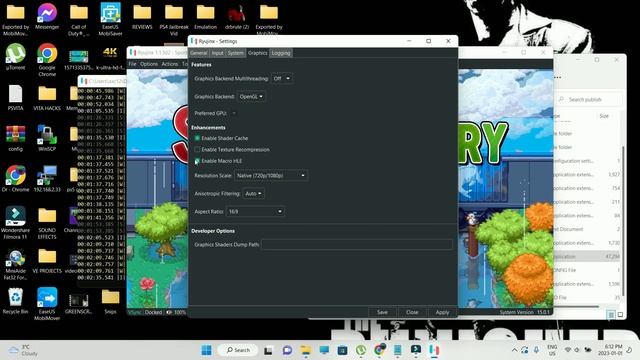Open File Explorer from the taskbar
Image resolution: width=640 pixels, height=360 pixels.
pos(306,350)
